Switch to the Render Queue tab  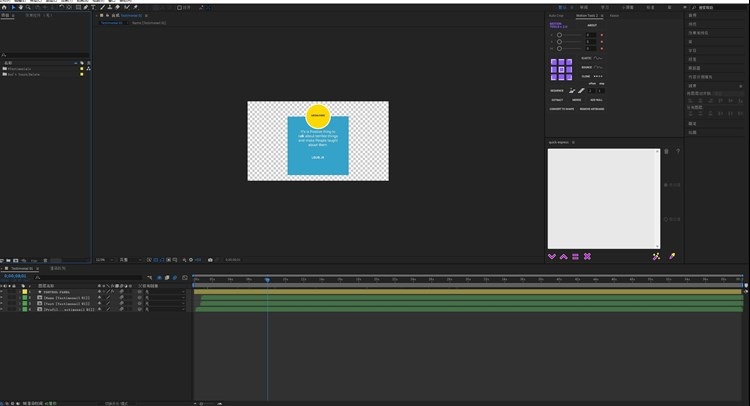pyautogui.click(x=58, y=268)
